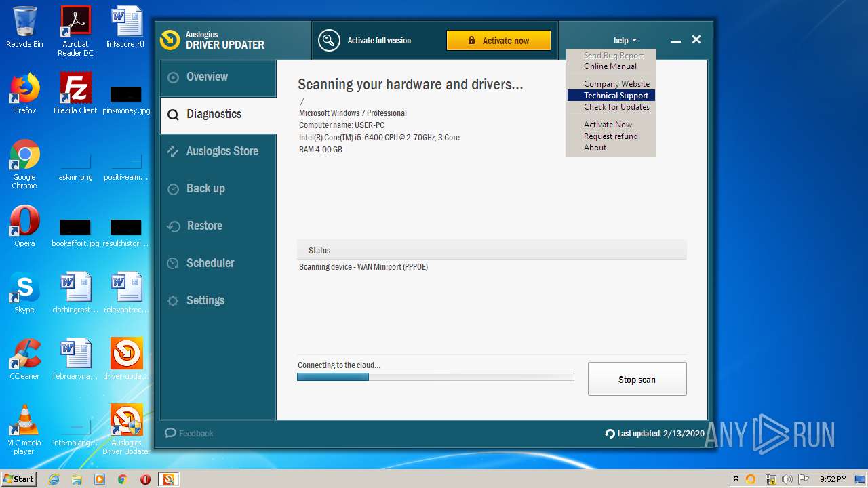The height and width of the screenshot is (488, 868).
Task: Open the help dropdown menu
Action: pyautogui.click(x=625, y=41)
